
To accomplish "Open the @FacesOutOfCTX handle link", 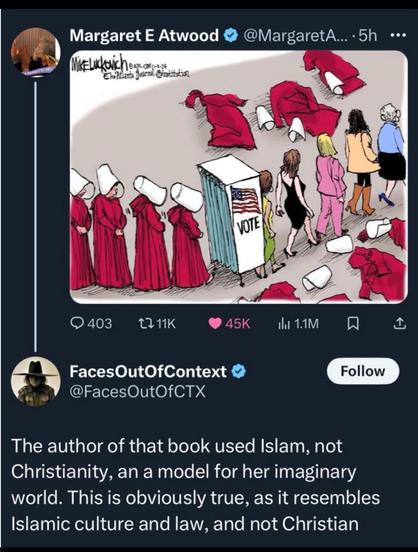I will tap(137, 391).
